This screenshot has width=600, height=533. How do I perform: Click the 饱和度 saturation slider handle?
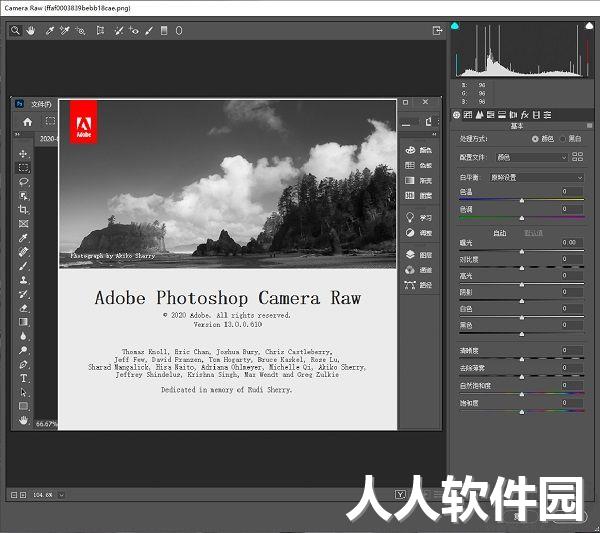(x=522, y=412)
